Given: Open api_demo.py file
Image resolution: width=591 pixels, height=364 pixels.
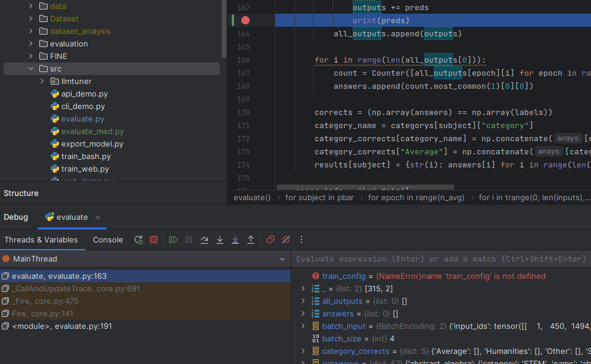Looking at the screenshot, I should 85,94.
